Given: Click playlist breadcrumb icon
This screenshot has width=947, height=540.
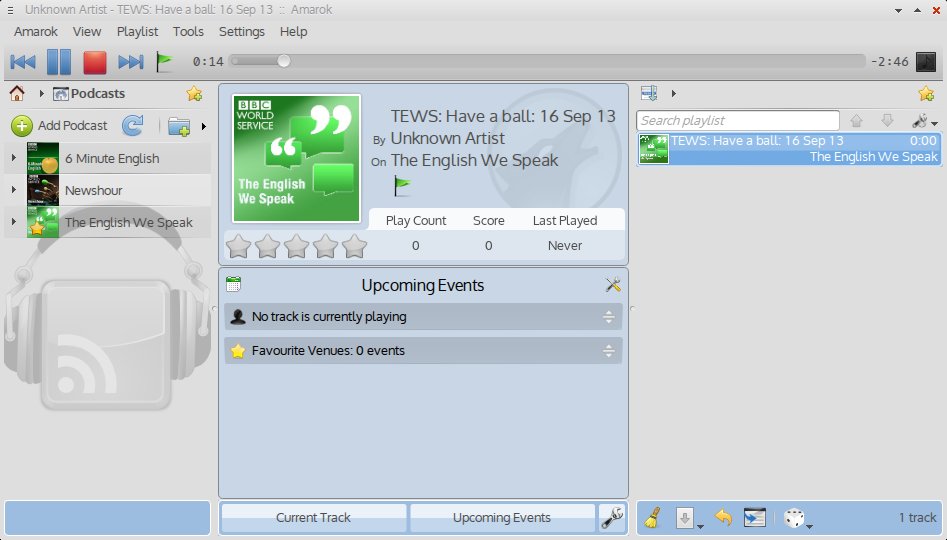Looking at the screenshot, I should (x=649, y=94).
